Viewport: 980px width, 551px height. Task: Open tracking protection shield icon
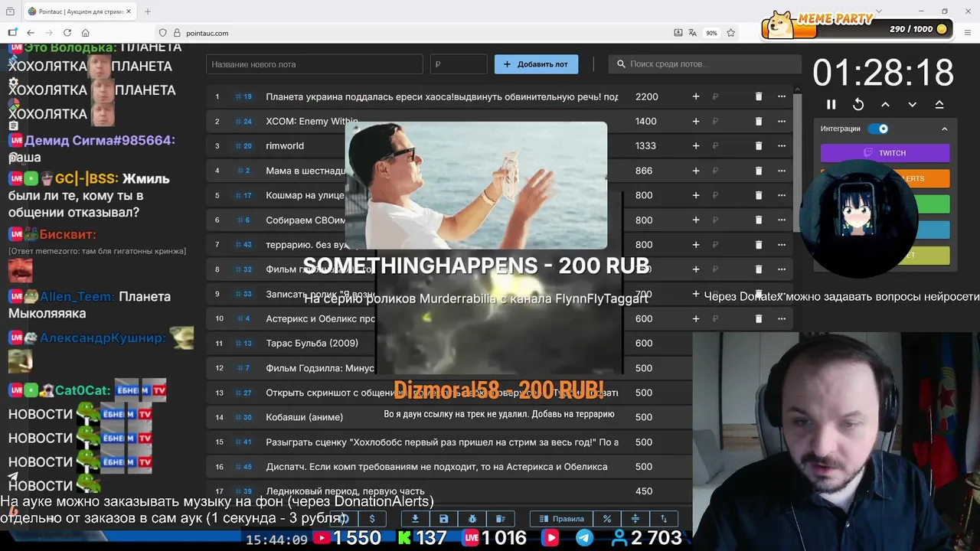coord(162,33)
